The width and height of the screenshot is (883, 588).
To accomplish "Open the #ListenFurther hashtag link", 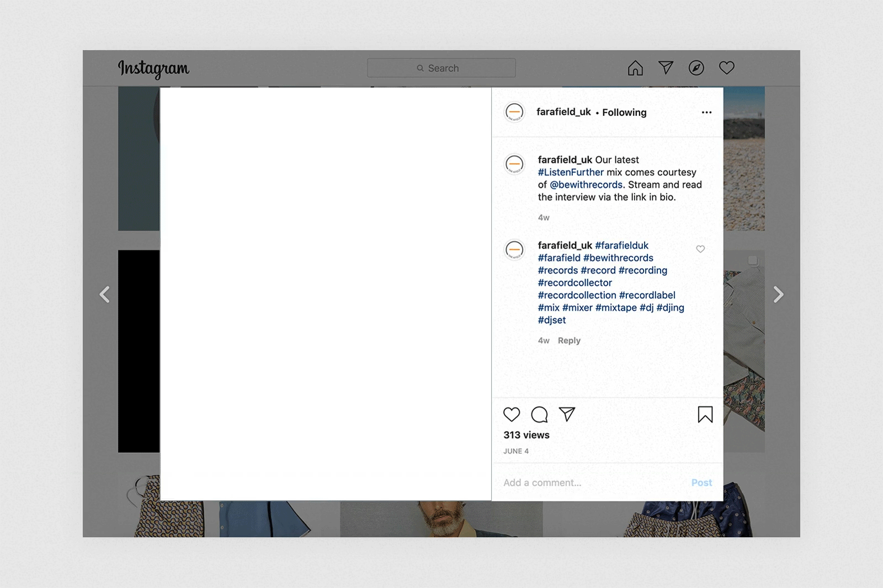I will click(x=571, y=173).
